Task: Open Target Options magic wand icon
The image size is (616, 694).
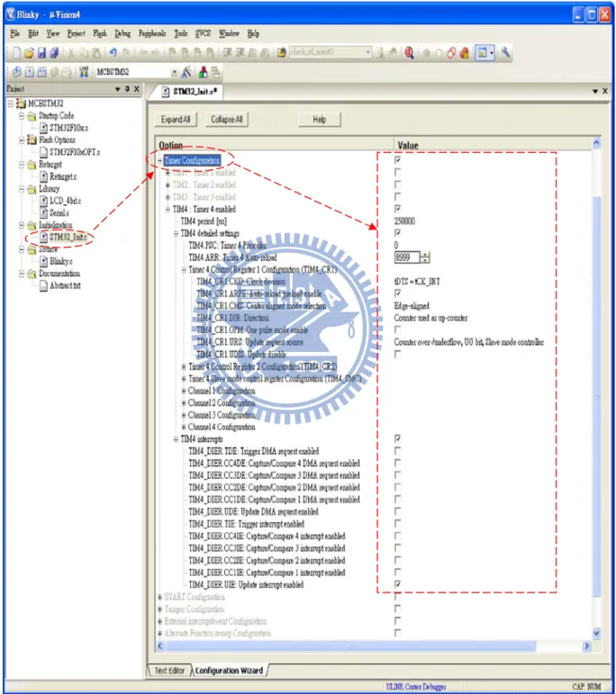Action: (187, 72)
